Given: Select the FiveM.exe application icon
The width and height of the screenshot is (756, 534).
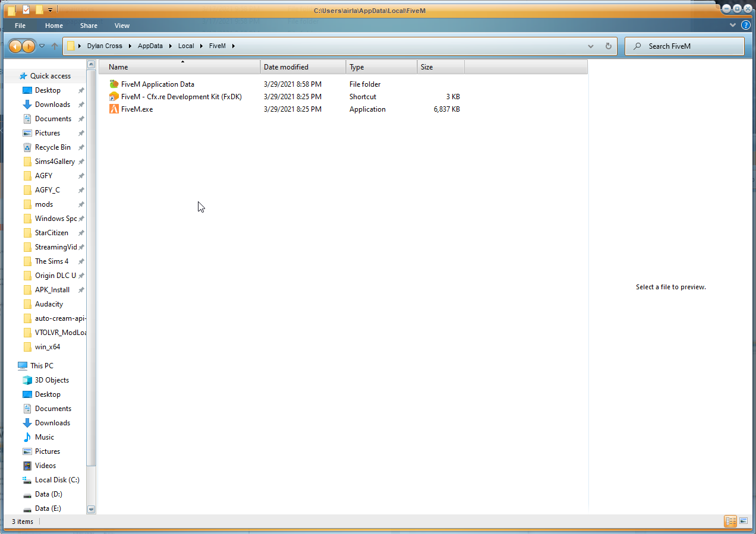Looking at the screenshot, I should 114,109.
